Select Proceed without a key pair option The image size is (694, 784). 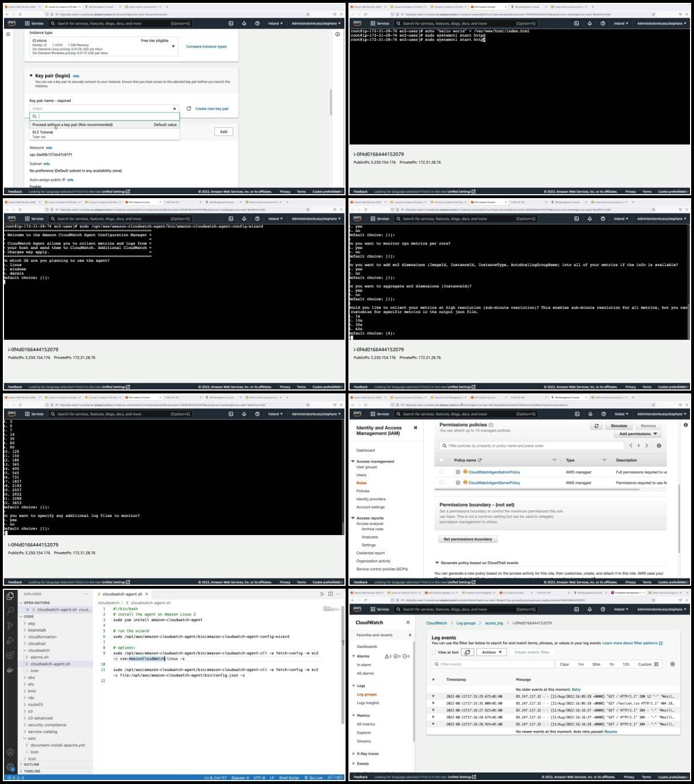(105, 124)
